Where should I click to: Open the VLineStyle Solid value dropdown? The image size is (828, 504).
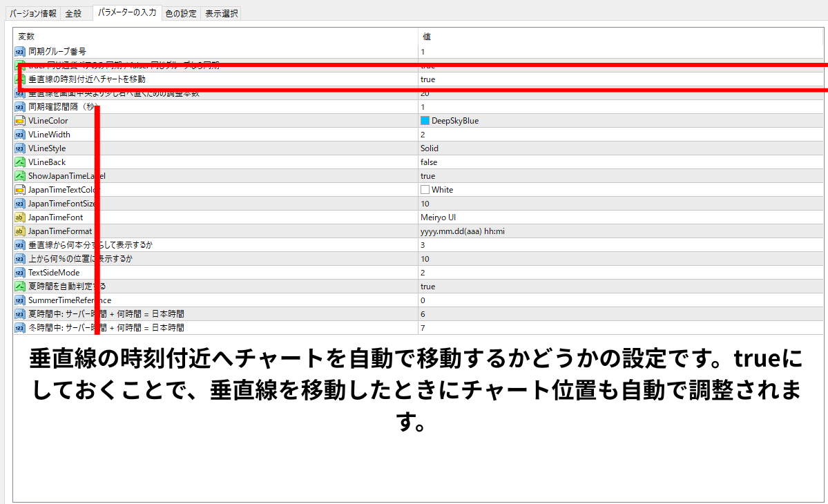click(x=430, y=148)
